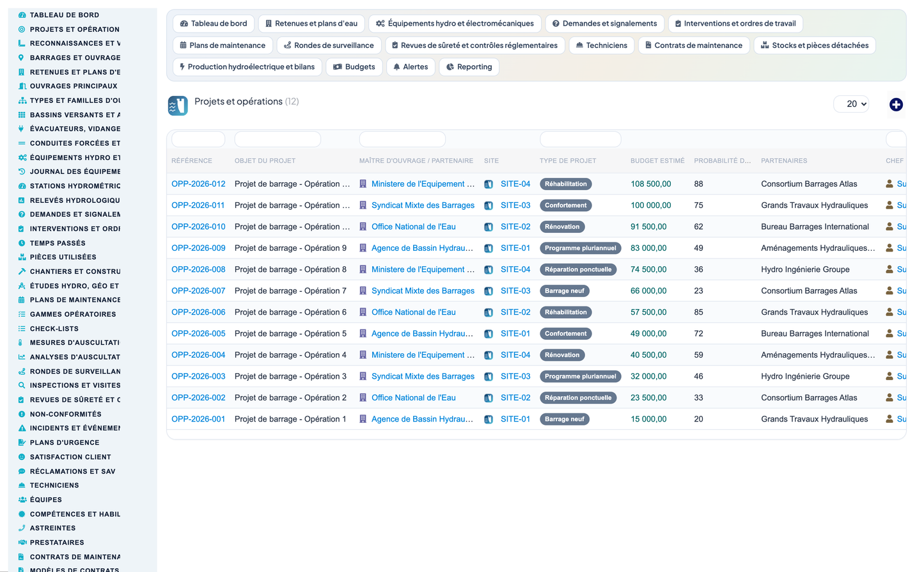The height and width of the screenshot is (572, 924).
Task: Open SITE-04 link in OPP-2026-008 row
Action: [515, 270]
